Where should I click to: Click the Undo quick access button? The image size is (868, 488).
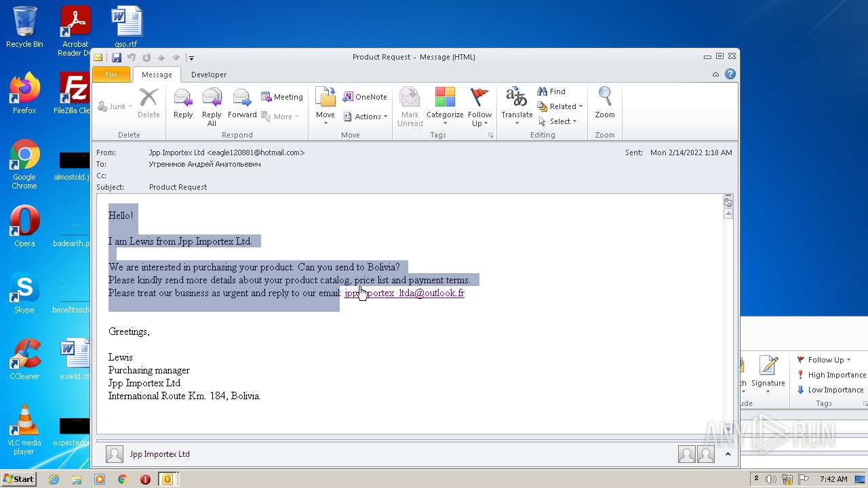tap(132, 58)
